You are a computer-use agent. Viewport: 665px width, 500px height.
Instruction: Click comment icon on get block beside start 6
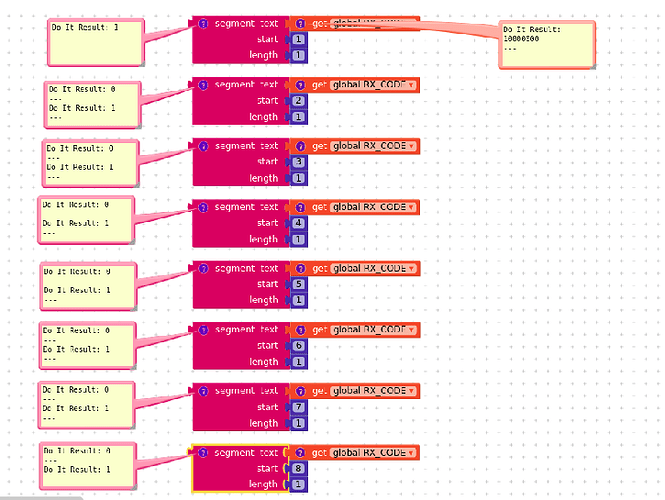pos(300,330)
